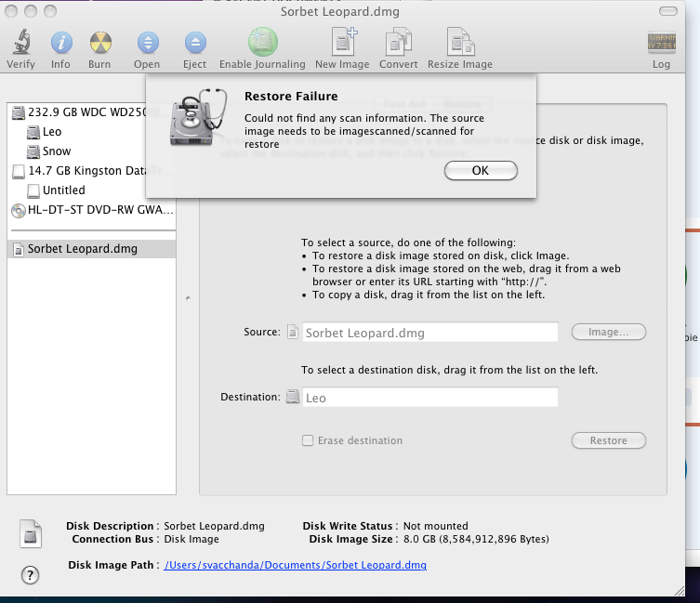The width and height of the screenshot is (700, 603).
Task: Click the Burn disc icon
Action: tap(100, 43)
